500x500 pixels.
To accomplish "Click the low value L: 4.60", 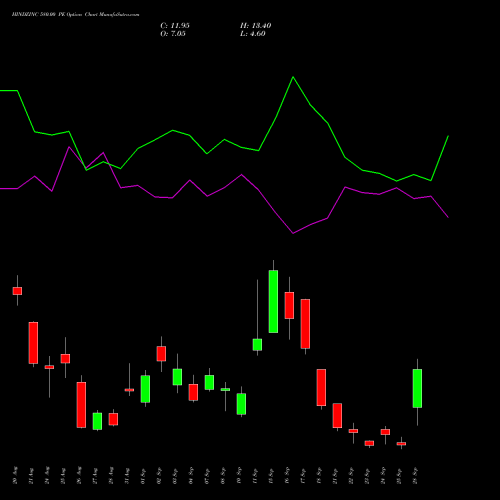I will coord(253,34).
